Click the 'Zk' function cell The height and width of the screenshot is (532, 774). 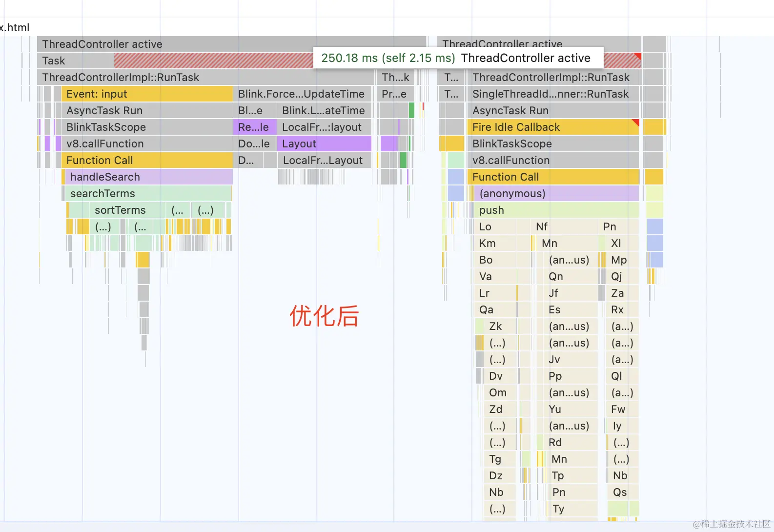(x=500, y=326)
